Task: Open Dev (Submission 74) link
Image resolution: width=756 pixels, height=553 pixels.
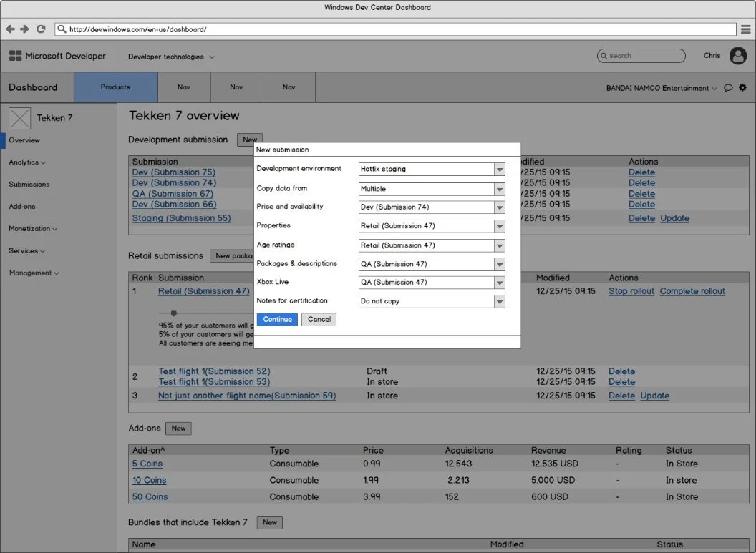Action: (x=174, y=183)
